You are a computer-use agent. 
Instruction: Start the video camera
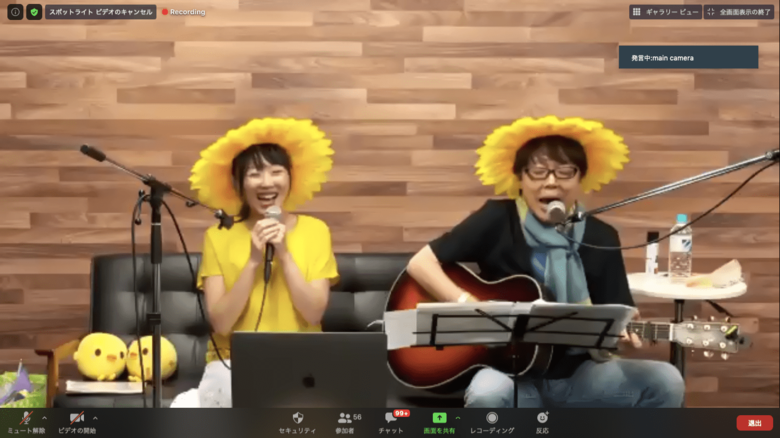(77, 423)
